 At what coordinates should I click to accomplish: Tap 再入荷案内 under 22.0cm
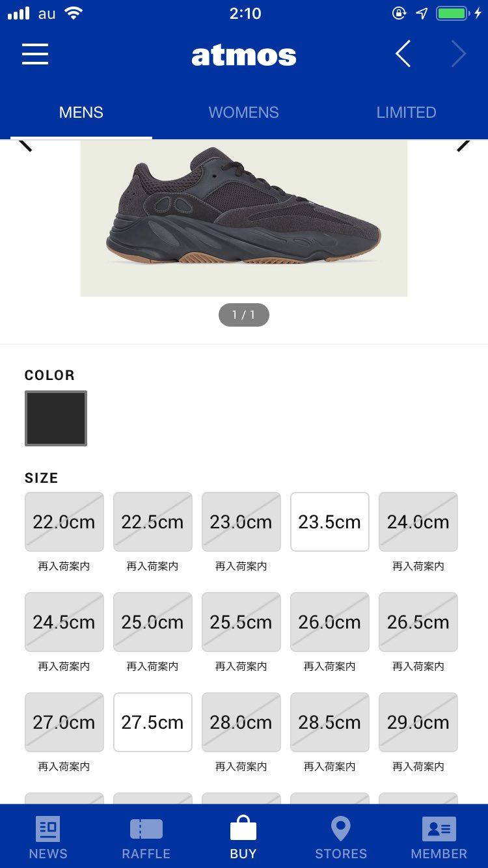pos(64,567)
